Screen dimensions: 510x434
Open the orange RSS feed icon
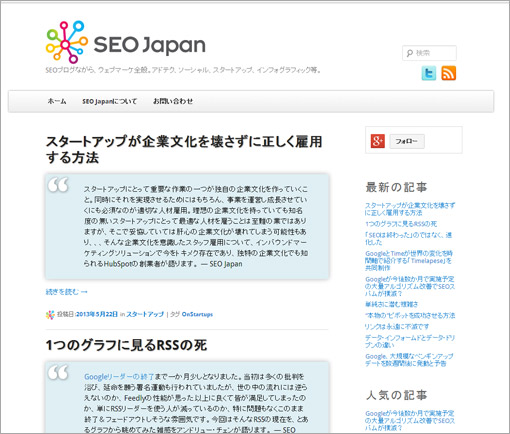[x=449, y=73]
